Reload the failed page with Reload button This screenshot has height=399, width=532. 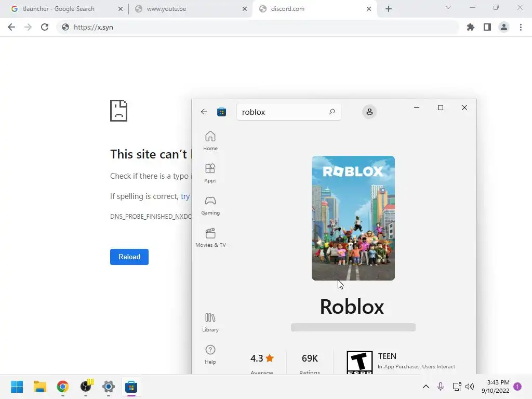pyautogui.click(x=129, y=257)
